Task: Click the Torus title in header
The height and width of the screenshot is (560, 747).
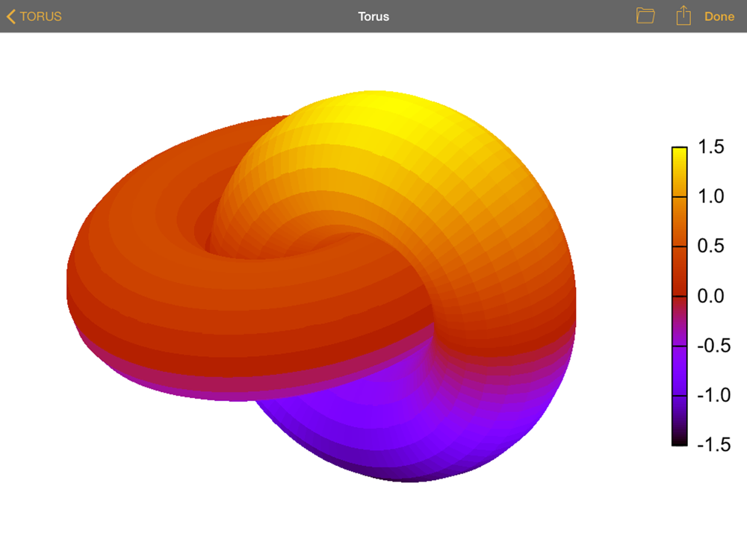Action: [373, 16]
